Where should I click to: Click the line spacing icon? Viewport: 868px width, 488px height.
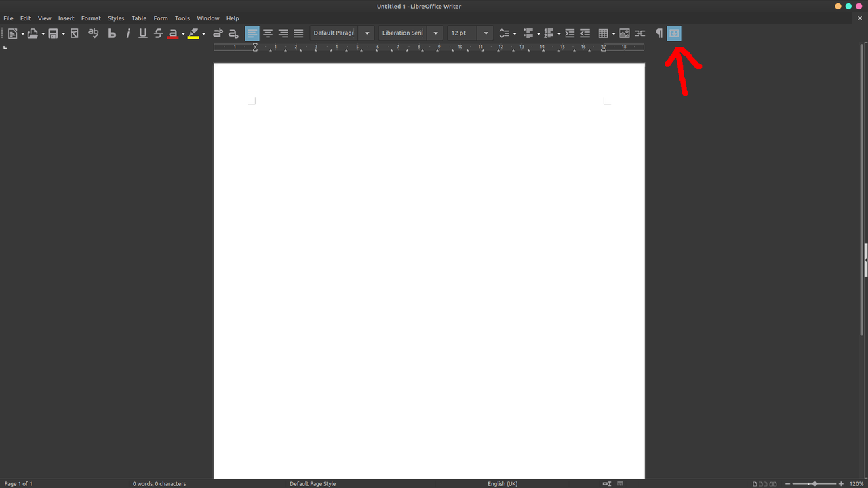[504, 33]
